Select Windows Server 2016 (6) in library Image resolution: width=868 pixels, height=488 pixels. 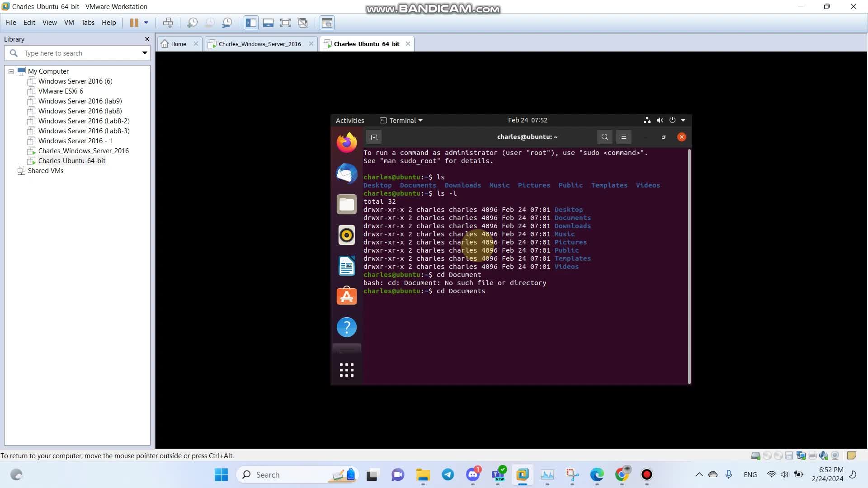click(x=75, y=81)
